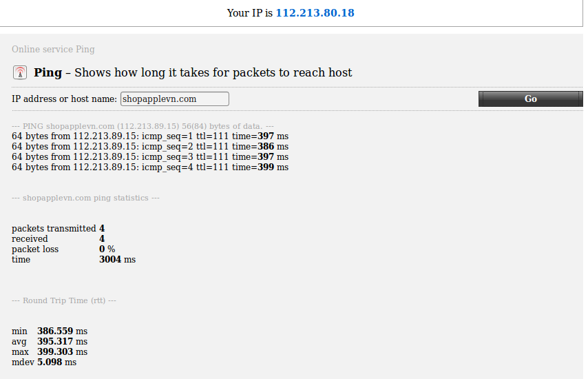This screenshot has height=379, width=588.
Task: Select the icmp_seq=2 ping result line
Action: pos(150,146)
